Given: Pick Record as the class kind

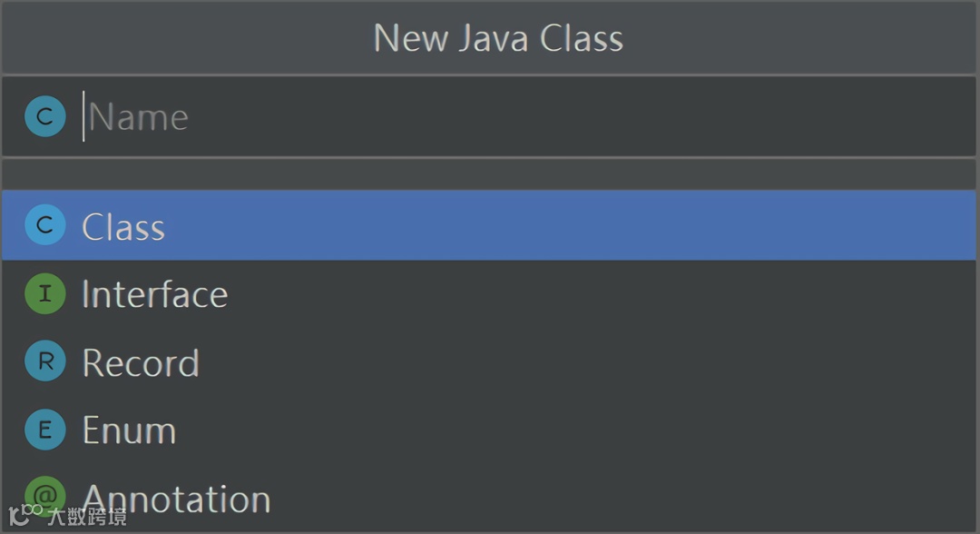Looking at the screenshot, I should [141, 363].
